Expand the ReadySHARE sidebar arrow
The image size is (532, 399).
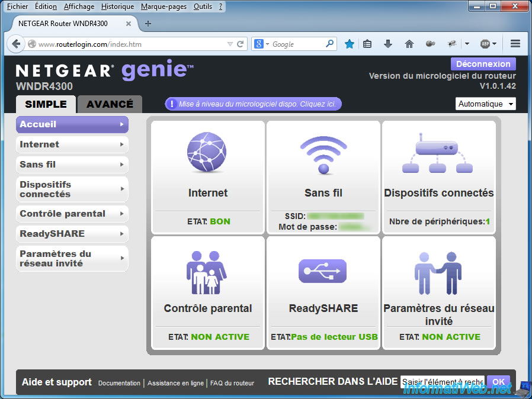pyautogui.click(x=122, y=234)
